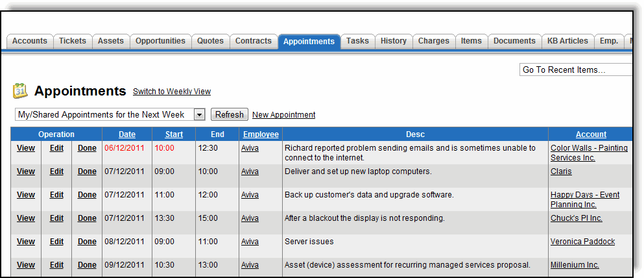Viewport: 644px width, 278px height.
Task: Click employee Aviva in the Chuck's PI row
Action: (250, 218)
